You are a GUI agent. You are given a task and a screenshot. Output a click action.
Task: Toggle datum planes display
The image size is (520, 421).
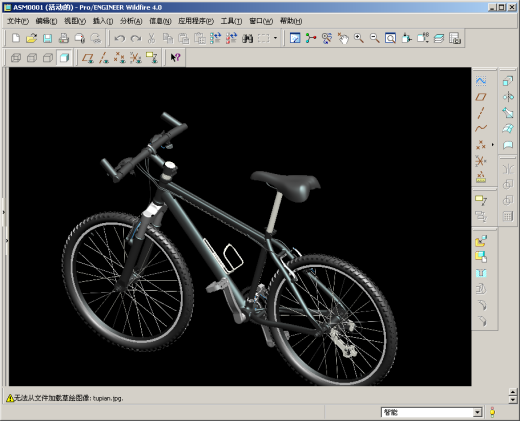tap(88, 58)
